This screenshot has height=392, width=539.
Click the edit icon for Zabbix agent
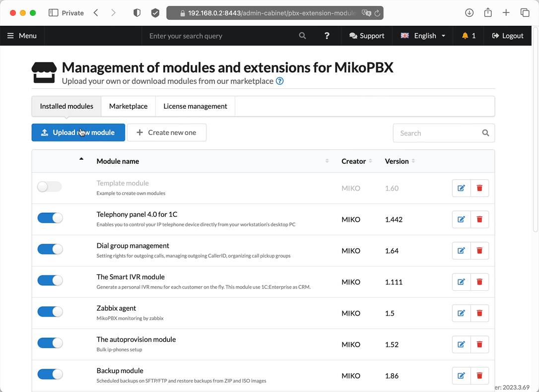461,313
